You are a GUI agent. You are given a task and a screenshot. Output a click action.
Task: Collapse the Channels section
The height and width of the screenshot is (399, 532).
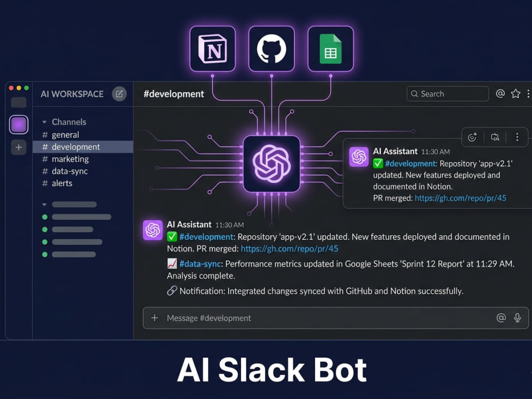coord(45,122)
